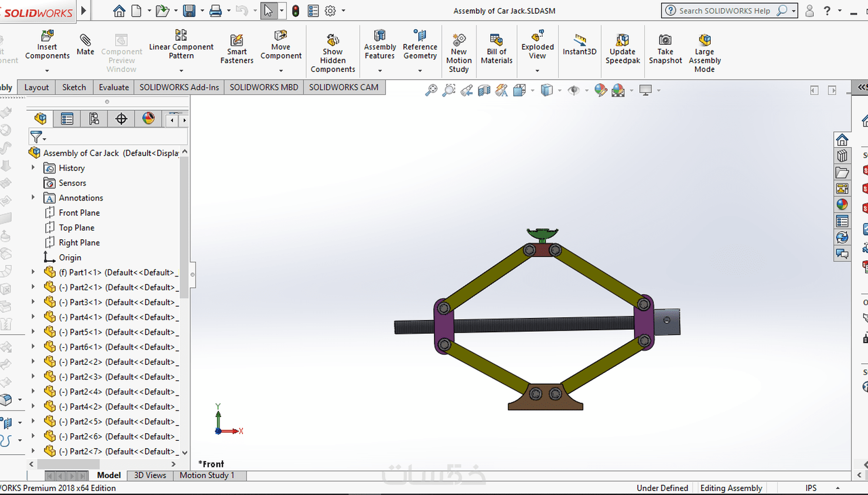
Task: Toggle Large Assembly Mode
Action: pyautogui.click(x=705, y=54)
